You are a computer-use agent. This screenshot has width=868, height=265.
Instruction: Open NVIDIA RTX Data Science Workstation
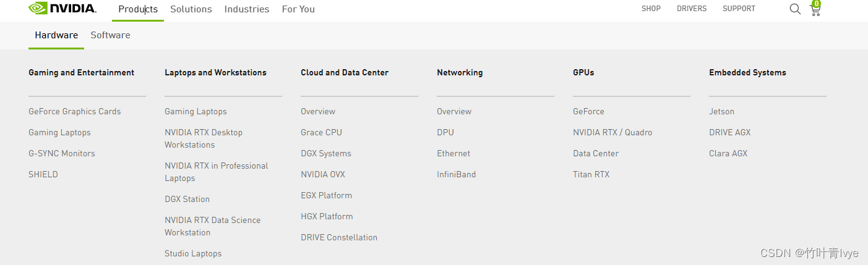click(x=213, y=227)
